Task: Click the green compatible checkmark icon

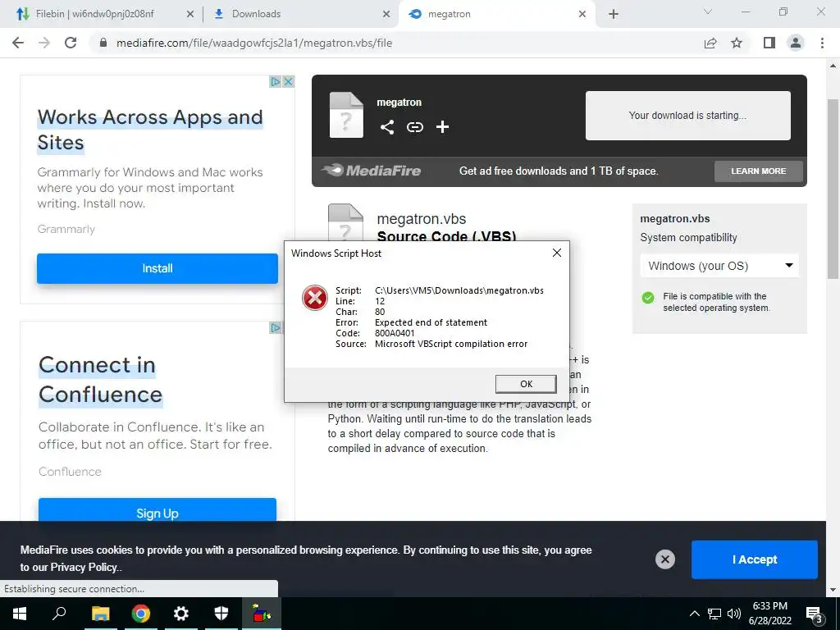Action: coord(648,297)
